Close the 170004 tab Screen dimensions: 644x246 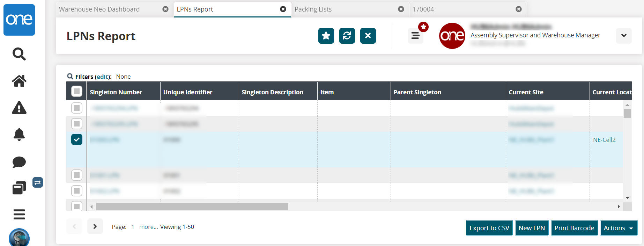tap(519, 9)
